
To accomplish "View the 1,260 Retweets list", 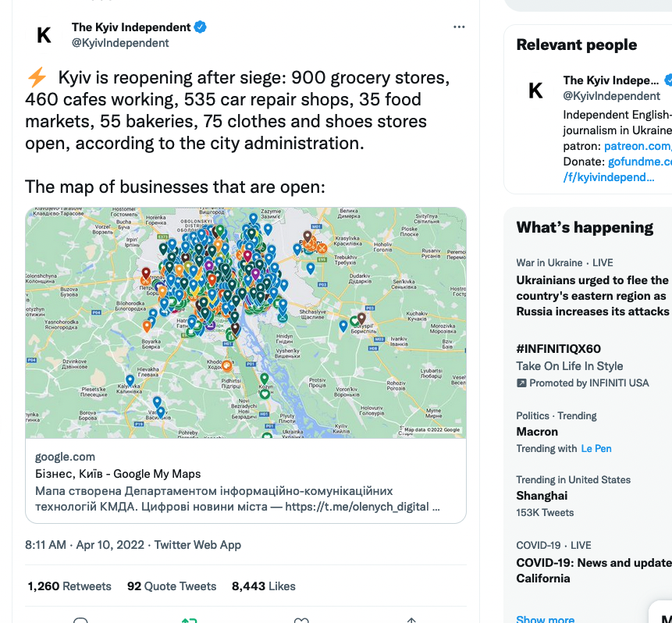I will pos(69,586).
